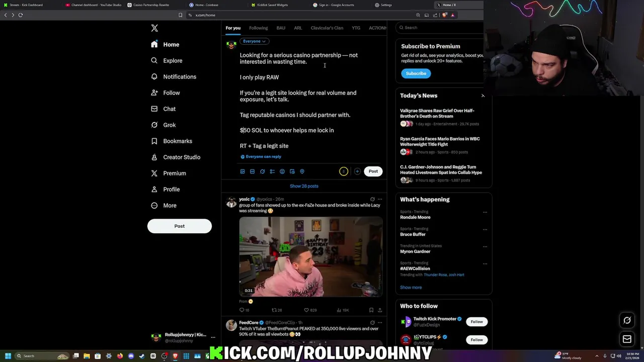
Task: Open Steam from taskbar
Action: coord(142,356)
